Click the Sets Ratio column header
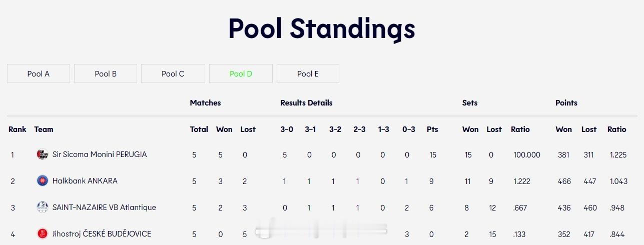This screenshot has width=644, height=245. pyautogui.click(x=520, y=129)
